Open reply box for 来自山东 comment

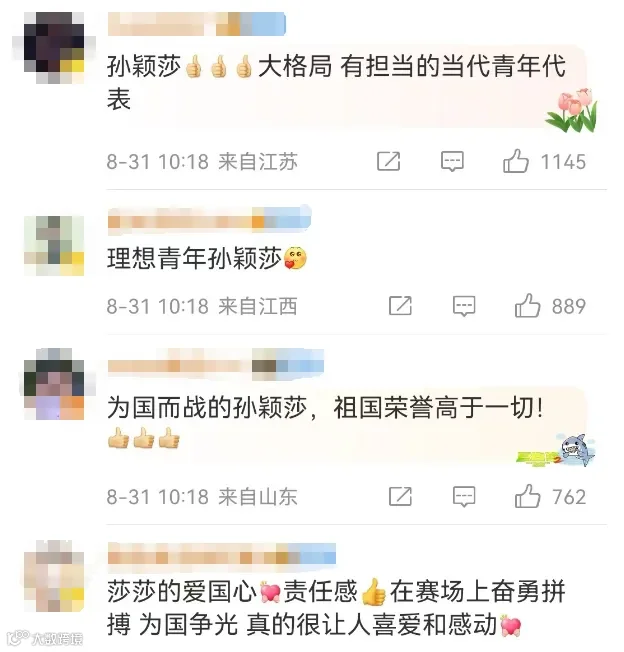coord(464,497)
